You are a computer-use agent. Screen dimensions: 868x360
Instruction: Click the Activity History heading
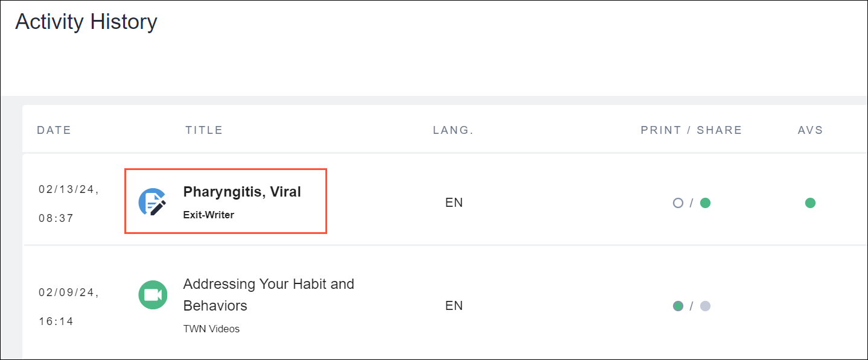click(86, 22)
